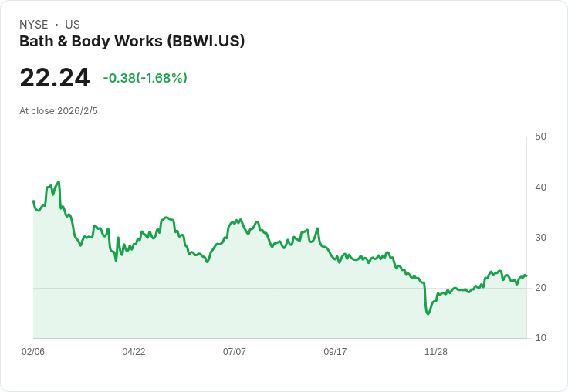
Task: Click the 30 label on the price axis
Action: 540,238
